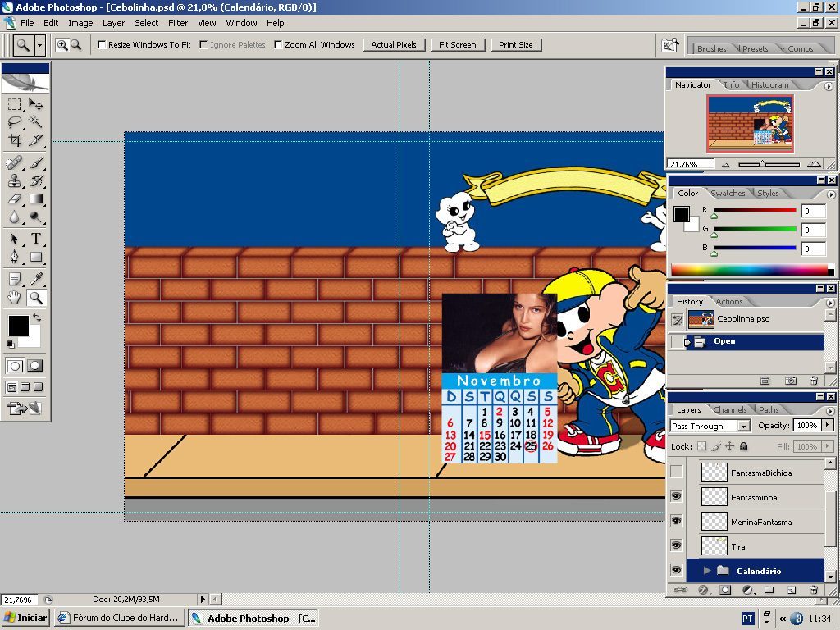This screenshot has width=840, height=630.
Task: Swap foreground and background colors
Action: coord(36,317)
